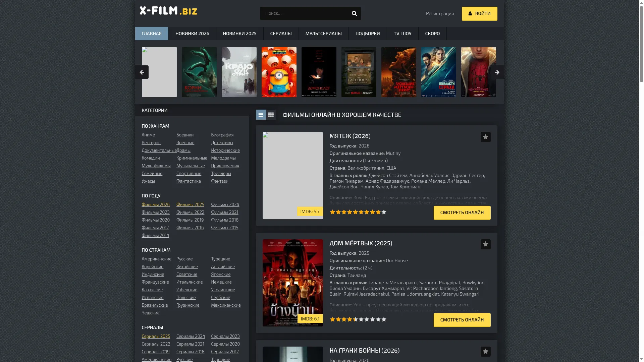644x362 pixels.
Task: Select the Биография genre
Action: pyautogui.click(x=222, y=135)
